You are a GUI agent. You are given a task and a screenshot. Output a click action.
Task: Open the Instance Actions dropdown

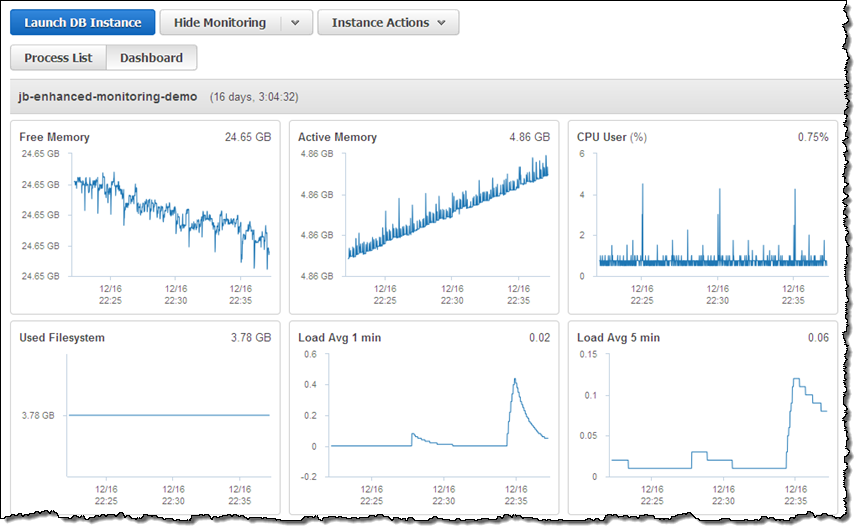[388, 22]
